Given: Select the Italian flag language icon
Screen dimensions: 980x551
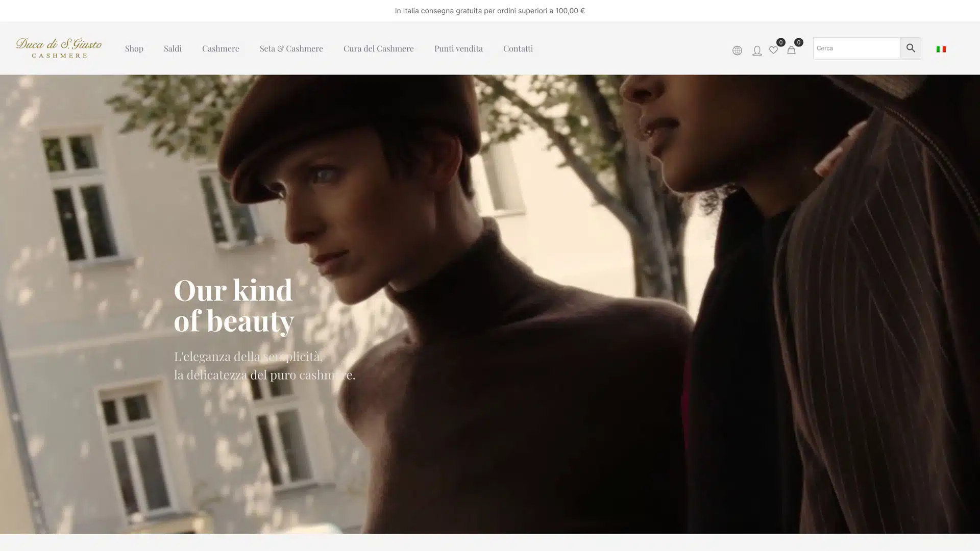Looking at the screenshot, I should tap(941, 49).
